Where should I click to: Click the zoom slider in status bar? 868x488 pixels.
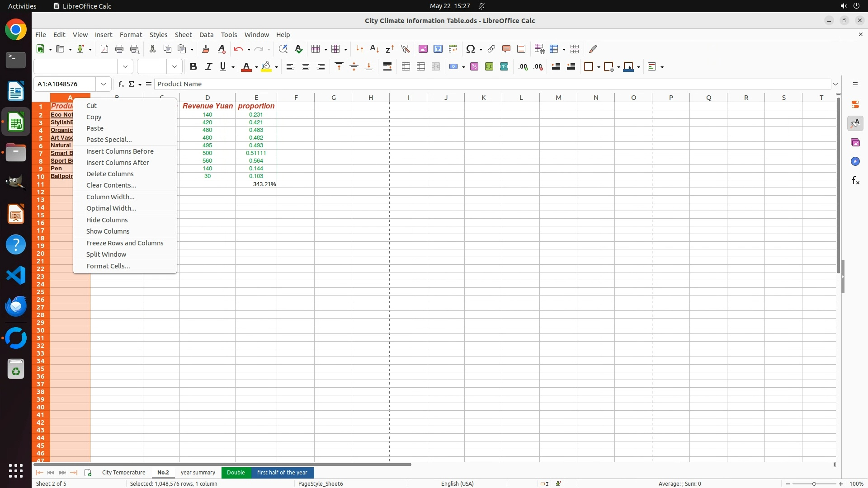[814, 483]
